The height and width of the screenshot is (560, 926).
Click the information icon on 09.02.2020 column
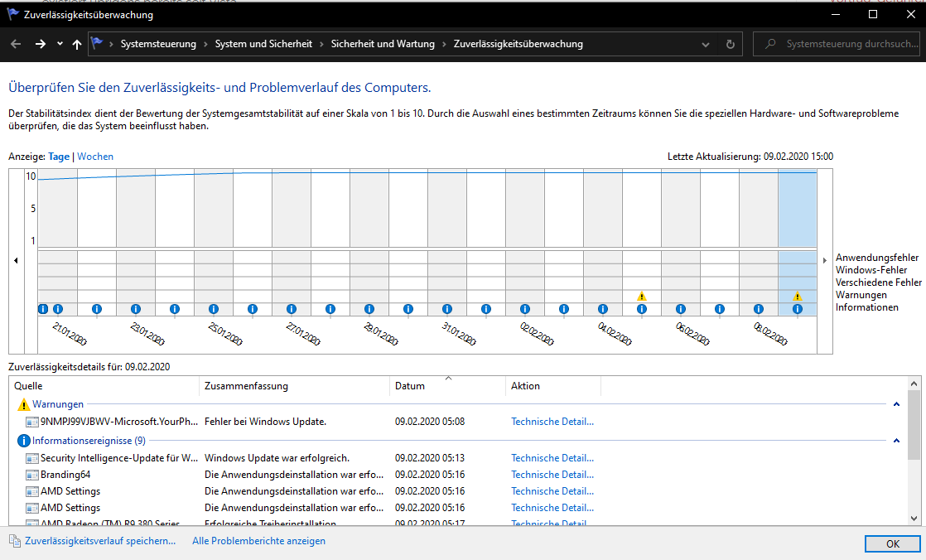click(797, 309)
